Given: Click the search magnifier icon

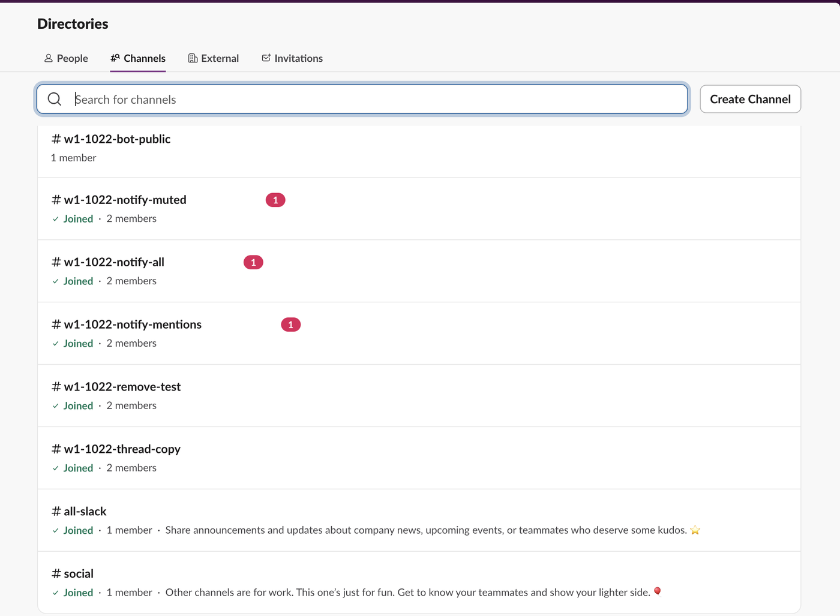Looking at the screenshot, I should [55, 99].
